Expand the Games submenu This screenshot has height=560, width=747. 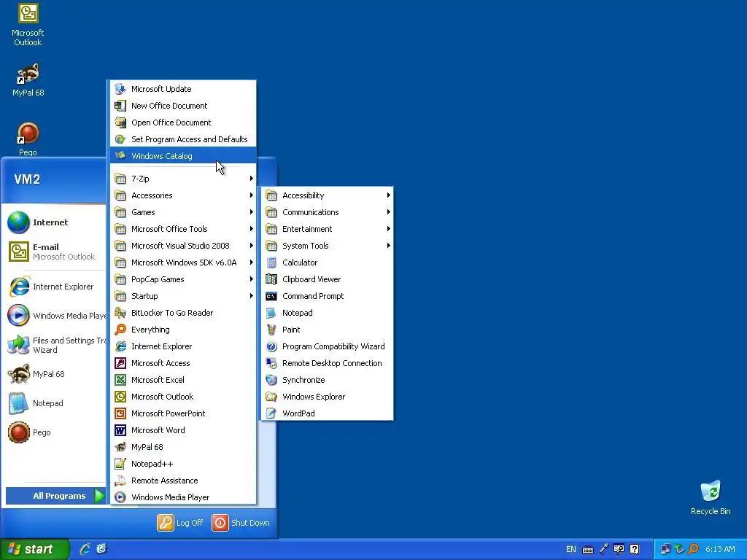coord(183,212)
